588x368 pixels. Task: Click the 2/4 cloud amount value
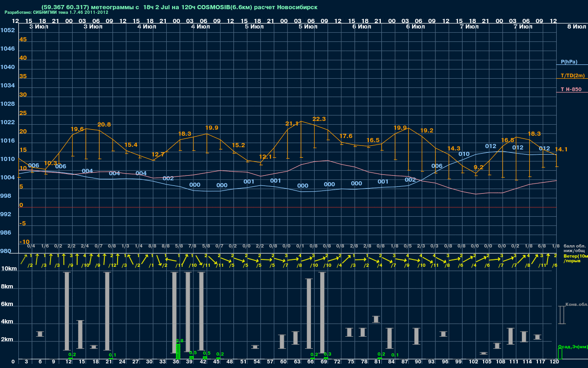(85, 246)
